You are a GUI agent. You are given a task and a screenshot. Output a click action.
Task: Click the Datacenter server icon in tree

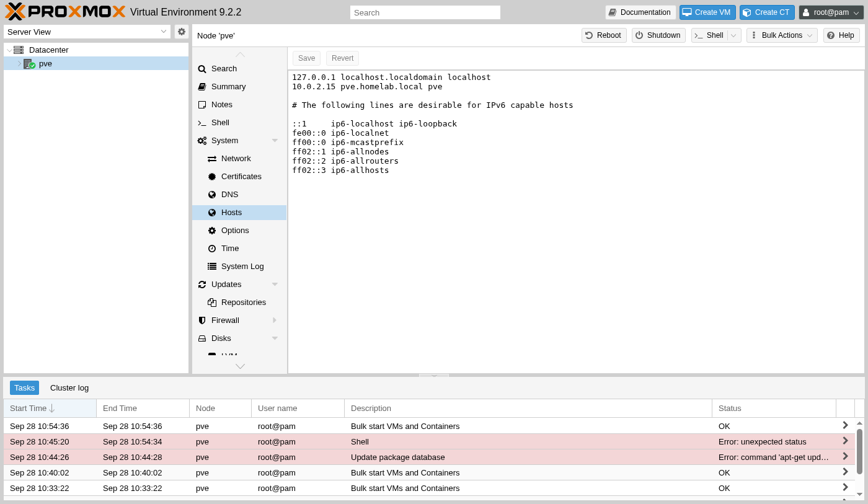[x=19, y=50]
